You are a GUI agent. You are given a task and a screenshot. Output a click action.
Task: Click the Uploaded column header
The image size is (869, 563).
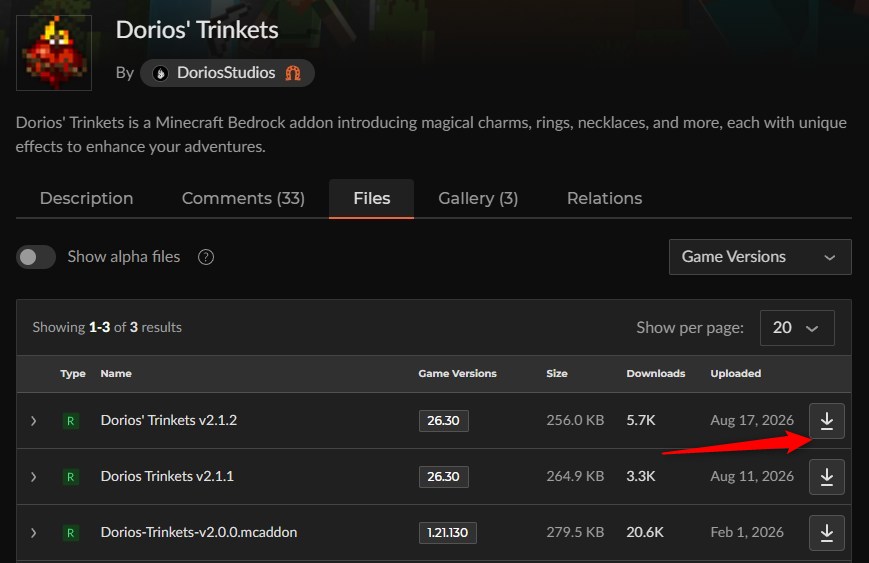(735, 373)
